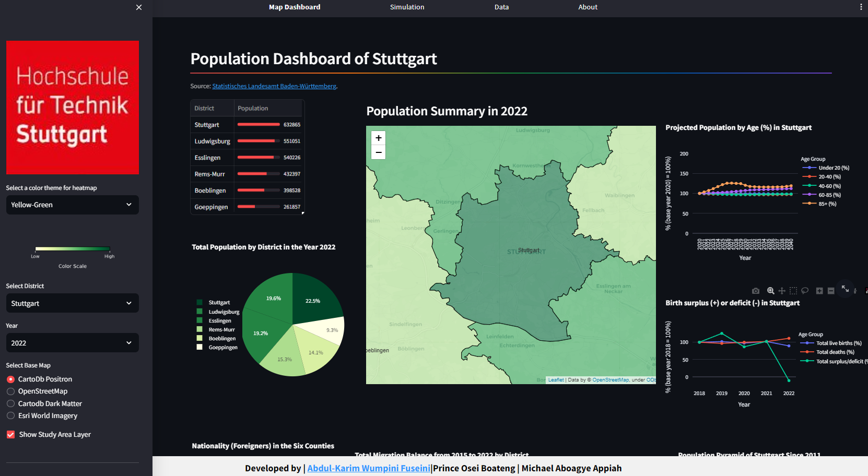Open the Leaflet attribution link
This screenshot has height=476, width=868.
tap(556, 380)
